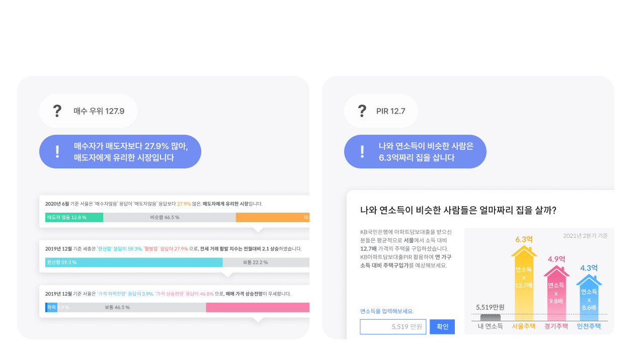The image size is (644, 362).
Task: Click the gray 내 연소득 bar
Action: tap(491, 317)
